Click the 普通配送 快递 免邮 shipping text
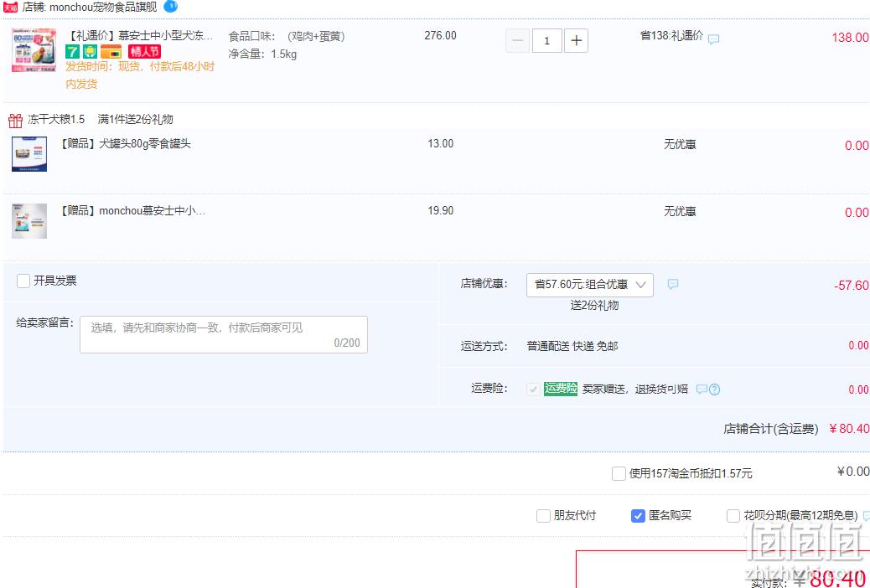 [572, 346]
